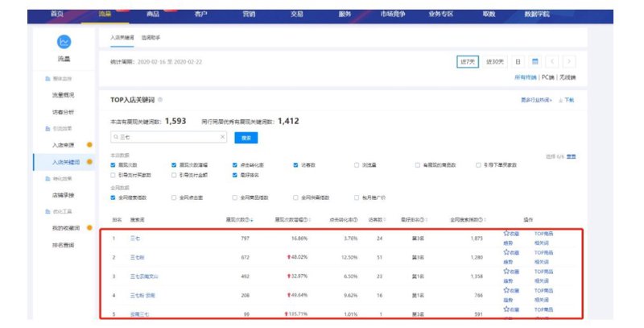Viewport: 644px width, 328px height.
Task: Click the blue 流量 chart icon in sidebar
Action: pos(64,42)
